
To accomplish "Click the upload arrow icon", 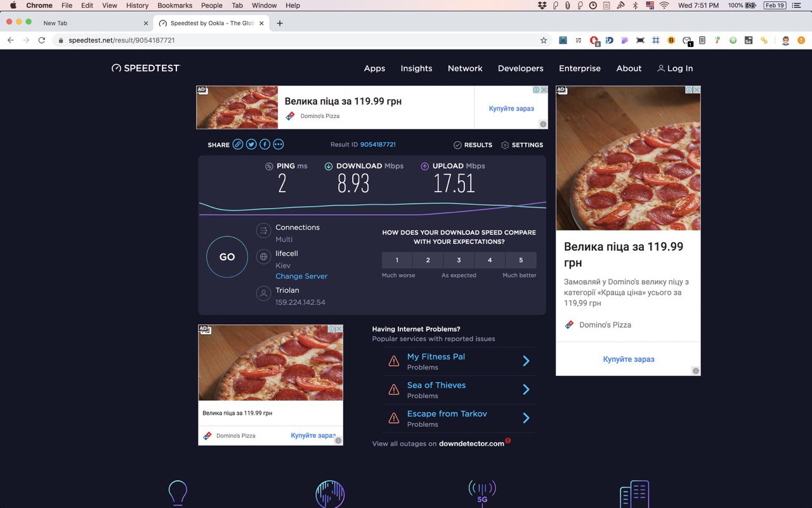I will pyautogui.click(x=425, y=166).
